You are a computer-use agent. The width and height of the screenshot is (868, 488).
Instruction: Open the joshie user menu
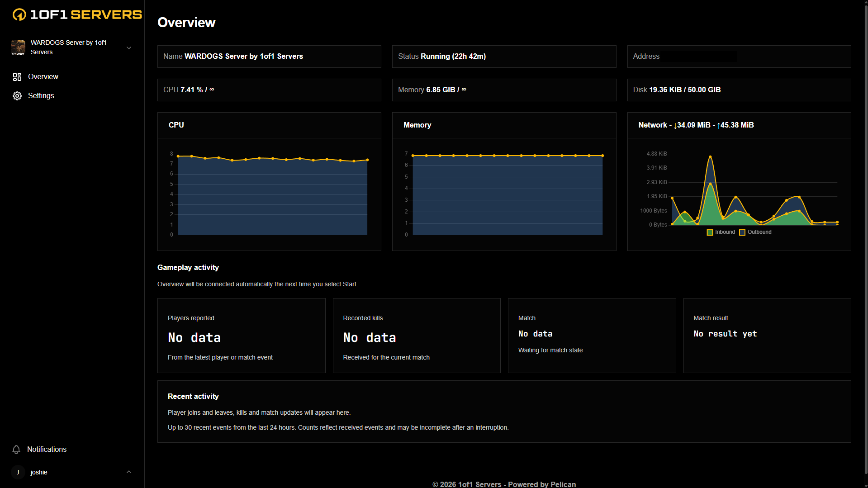click(72, 472)
